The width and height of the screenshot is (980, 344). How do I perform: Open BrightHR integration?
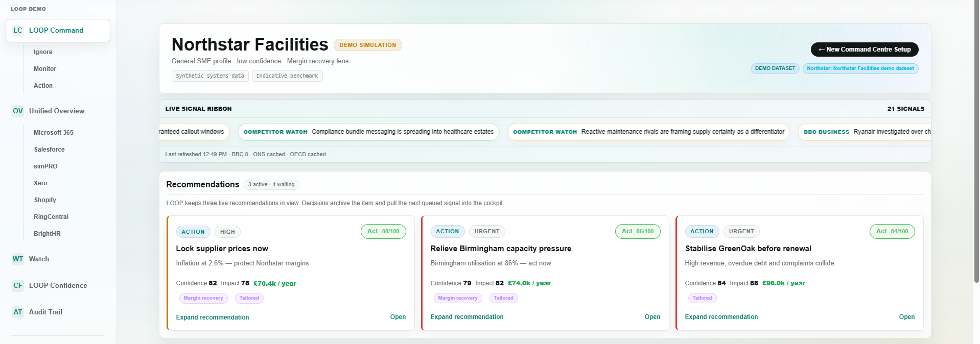tap(47, 234)
